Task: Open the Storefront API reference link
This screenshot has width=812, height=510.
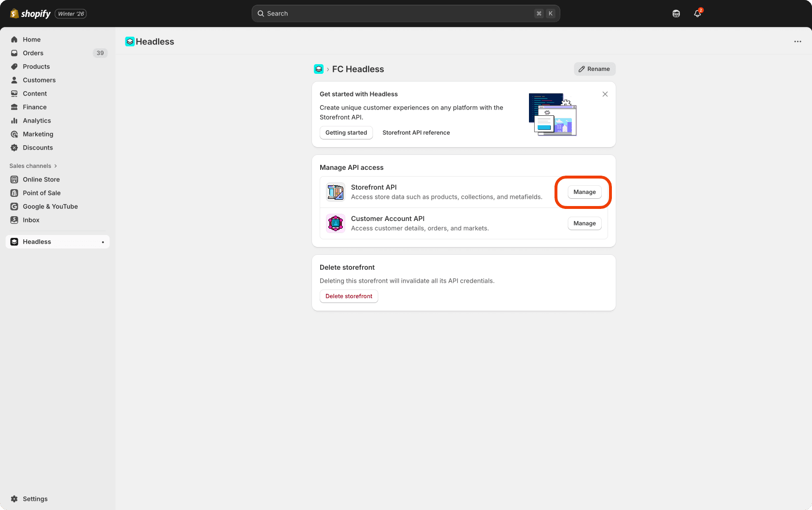Action: coord(416,133)
